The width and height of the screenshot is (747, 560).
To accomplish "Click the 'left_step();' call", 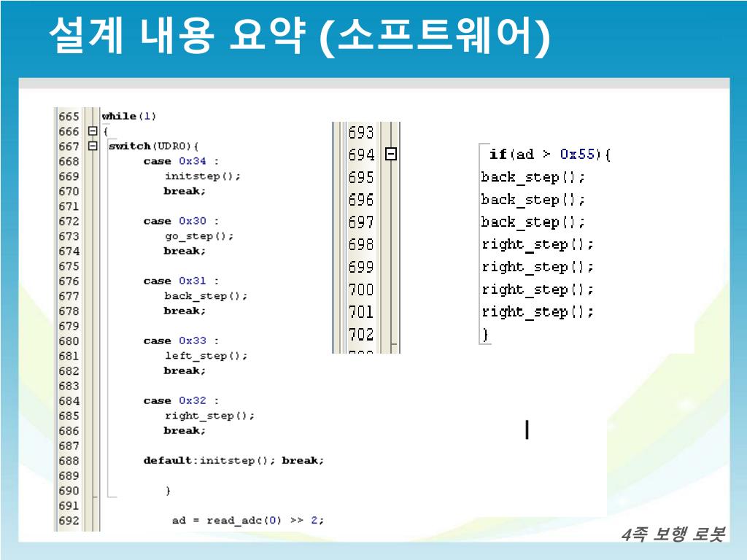I will tap(206, 356).
